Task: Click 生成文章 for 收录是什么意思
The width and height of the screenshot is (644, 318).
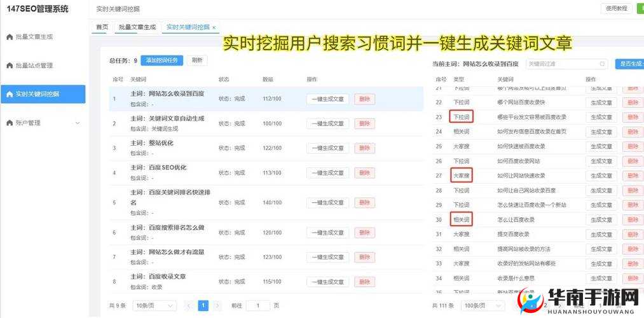Action: pyautogui.click(x=601, y=279)
